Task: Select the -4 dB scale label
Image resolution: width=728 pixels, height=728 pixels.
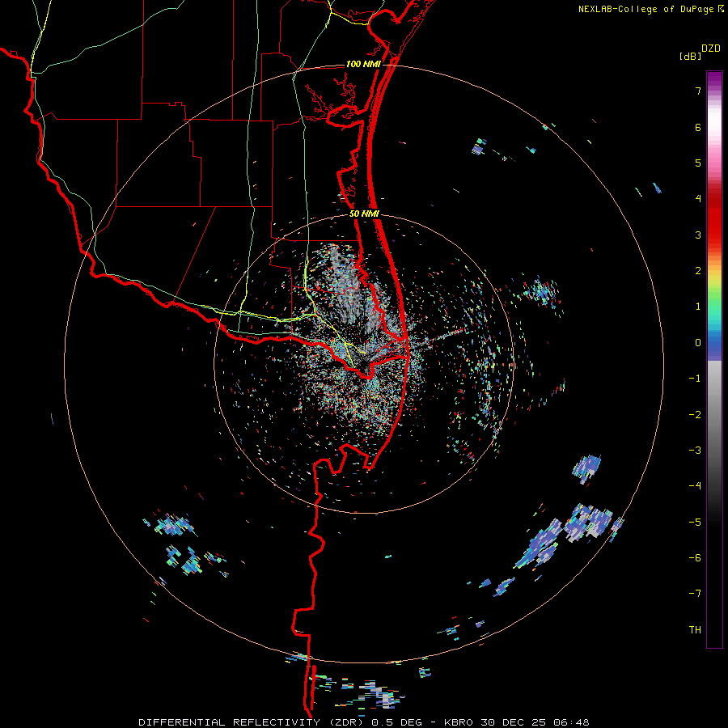Action: coord(695,486)
